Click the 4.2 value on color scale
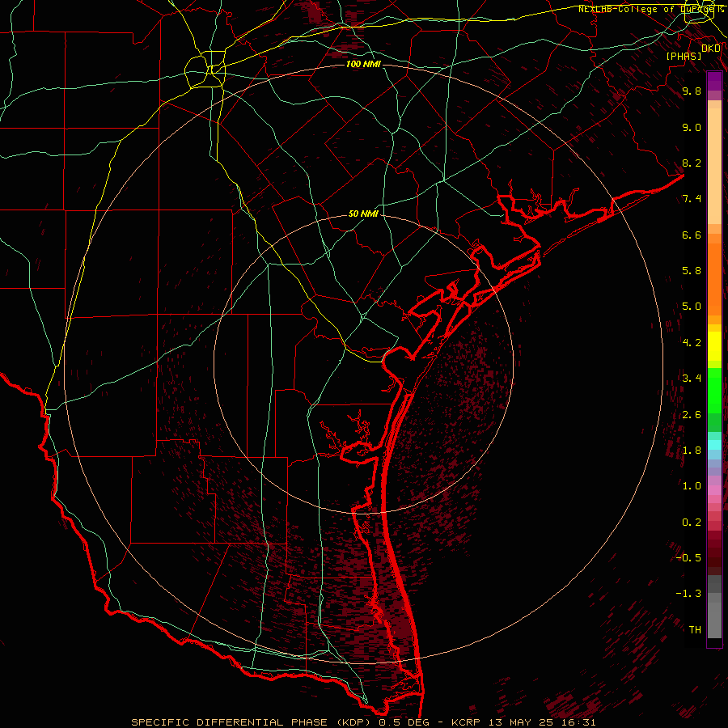728x728 pixels. tap(692, 343)
